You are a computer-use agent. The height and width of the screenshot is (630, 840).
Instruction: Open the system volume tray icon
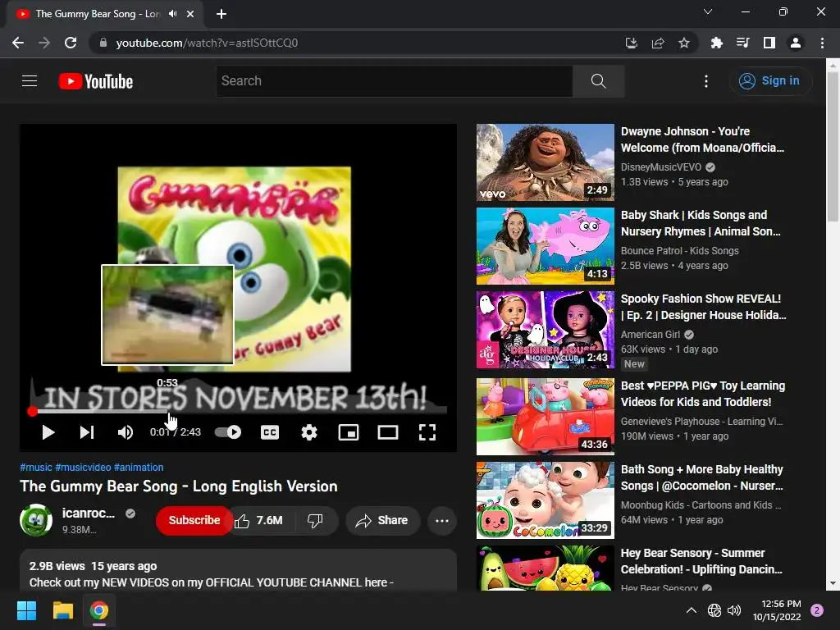(x=734, y=610)
